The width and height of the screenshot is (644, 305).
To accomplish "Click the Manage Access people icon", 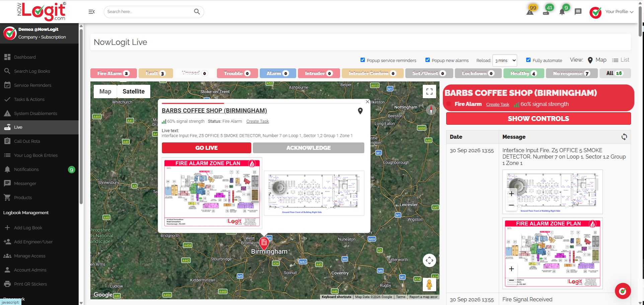I will pos(7,256).
